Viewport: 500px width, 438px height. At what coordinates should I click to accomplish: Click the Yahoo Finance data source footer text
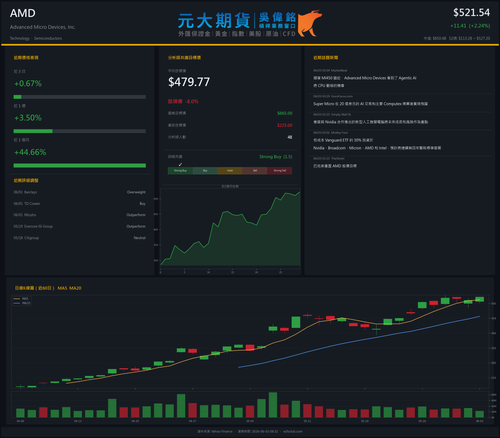click(215, 431)
